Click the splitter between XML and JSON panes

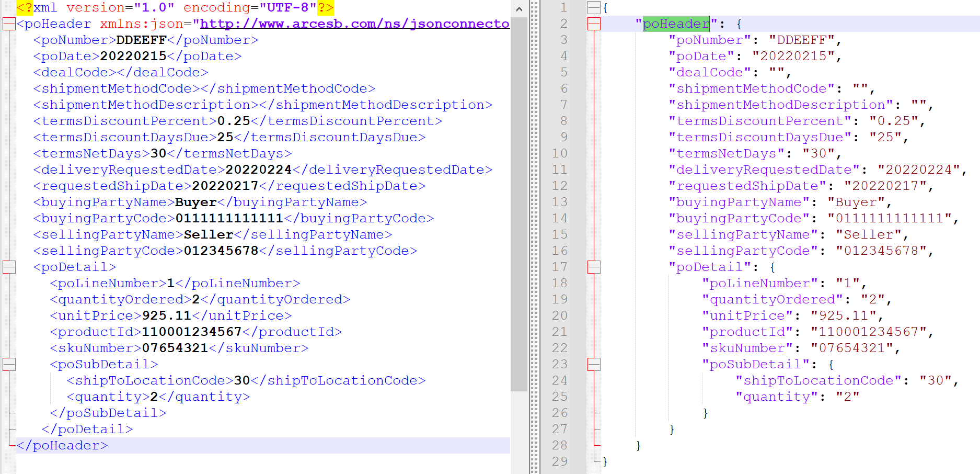point(534,237)
